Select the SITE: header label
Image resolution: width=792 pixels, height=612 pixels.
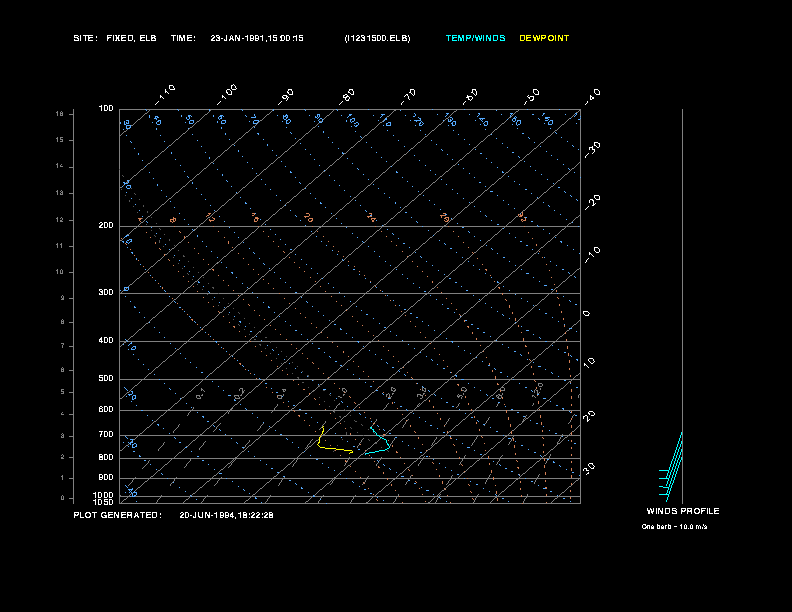coord(85,38)
